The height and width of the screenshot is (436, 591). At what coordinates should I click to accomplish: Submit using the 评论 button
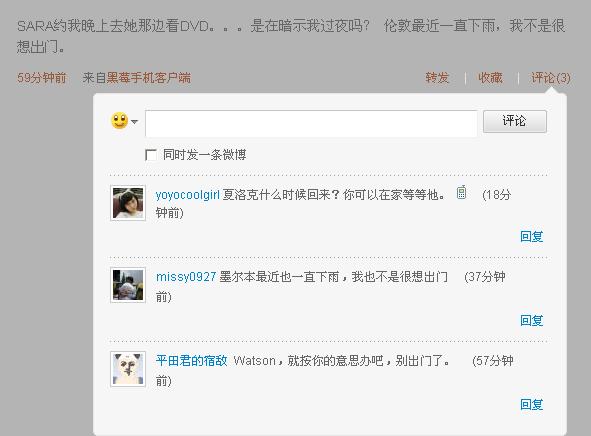click(x=514, y=121)
